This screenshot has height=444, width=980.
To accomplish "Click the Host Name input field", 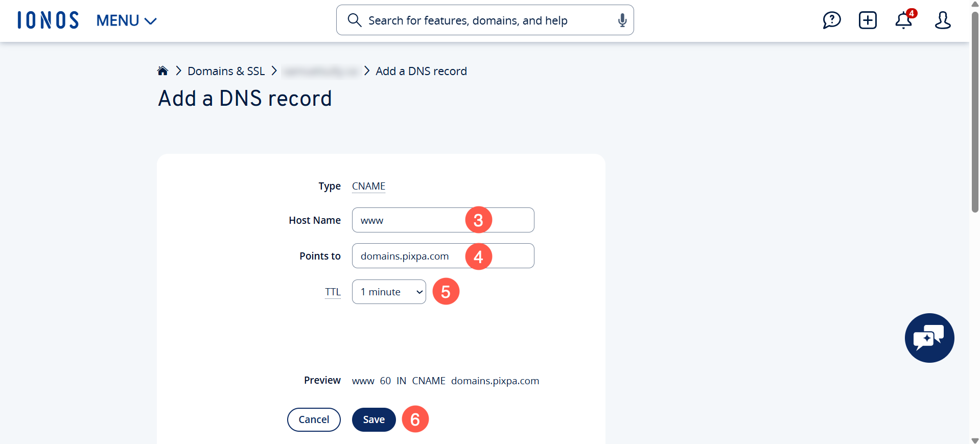I will coord(409,220).
